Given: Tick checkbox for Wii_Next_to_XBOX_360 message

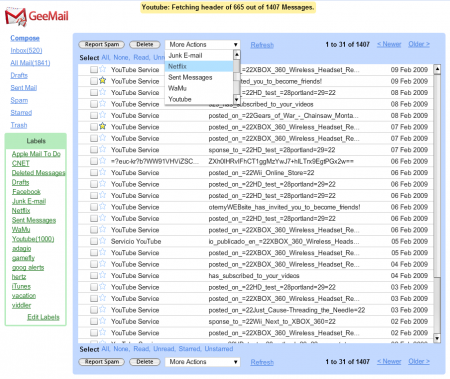Looking at the screenshot, I should pyautogui.click(x=94, y=321).
